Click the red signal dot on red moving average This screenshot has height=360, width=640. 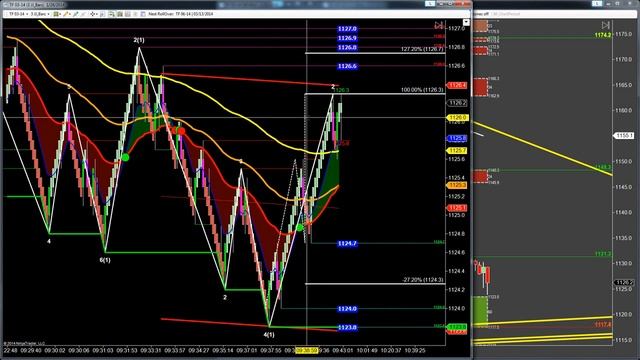(181, 131)
